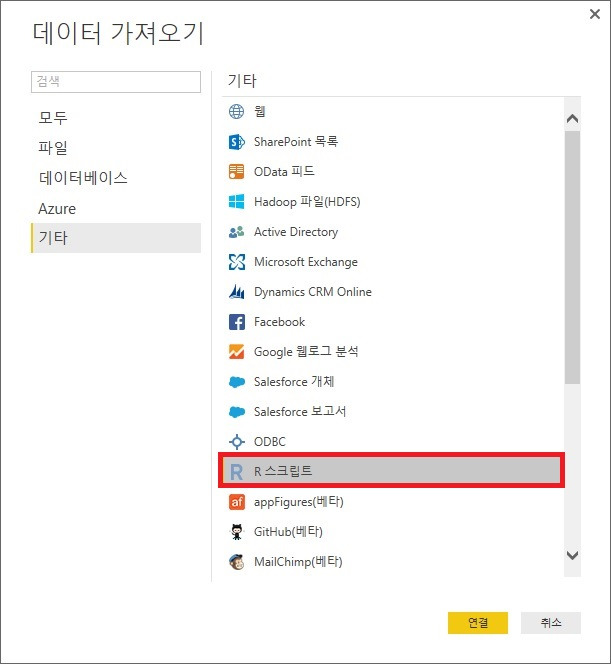Click the scroll down arrow
611x664 pixels.
coord(572,555)
